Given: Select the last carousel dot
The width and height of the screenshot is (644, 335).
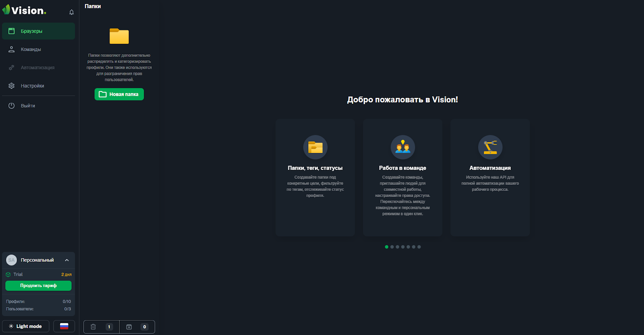Looking at the screenshot, I should 419,247.
